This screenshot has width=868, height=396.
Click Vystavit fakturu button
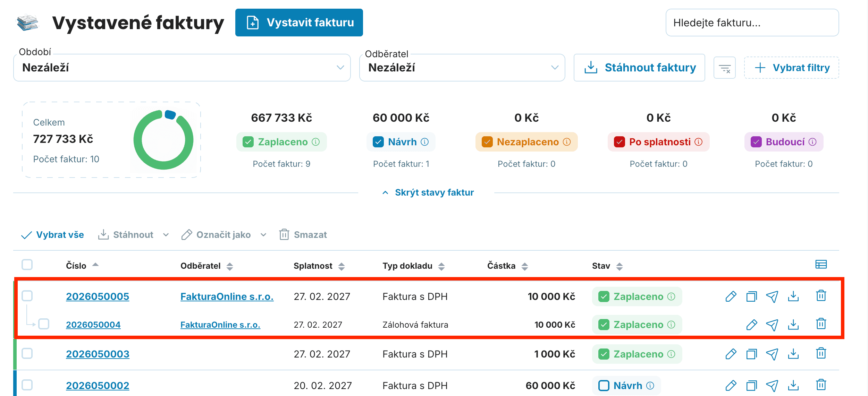(x=299, y=23)
